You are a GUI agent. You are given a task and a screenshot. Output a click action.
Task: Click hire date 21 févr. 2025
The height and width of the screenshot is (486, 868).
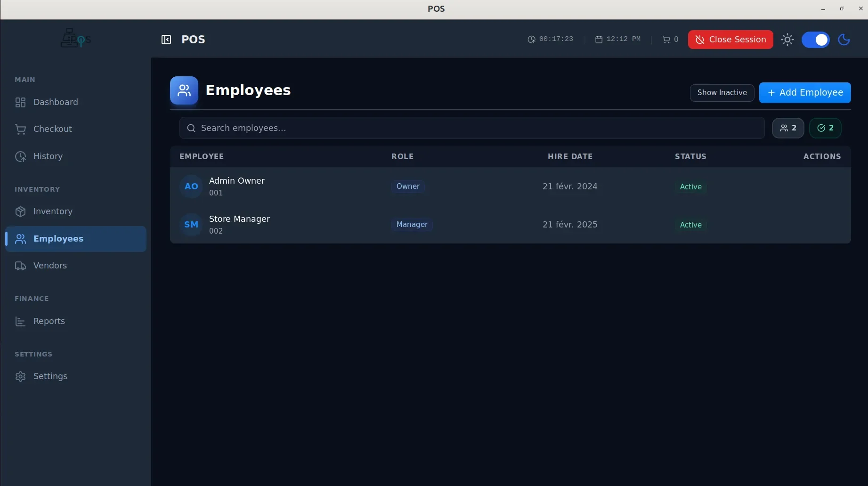(570, 225)
